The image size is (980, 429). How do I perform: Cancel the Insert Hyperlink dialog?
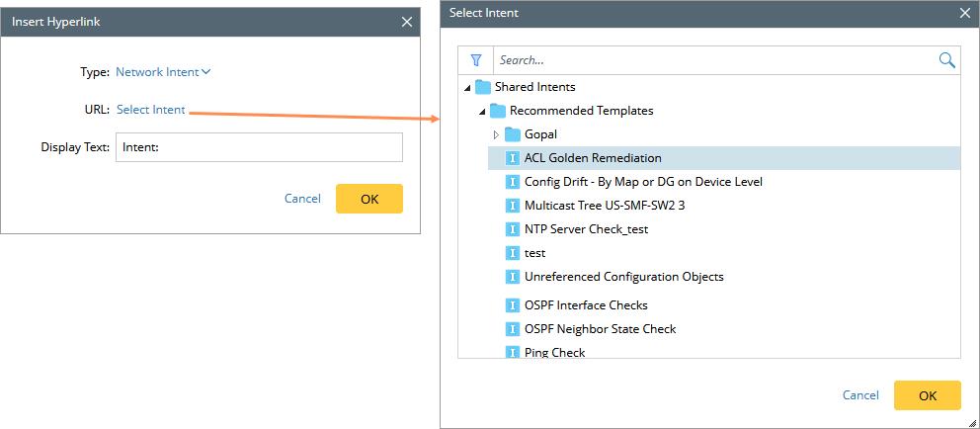[302, 199]
